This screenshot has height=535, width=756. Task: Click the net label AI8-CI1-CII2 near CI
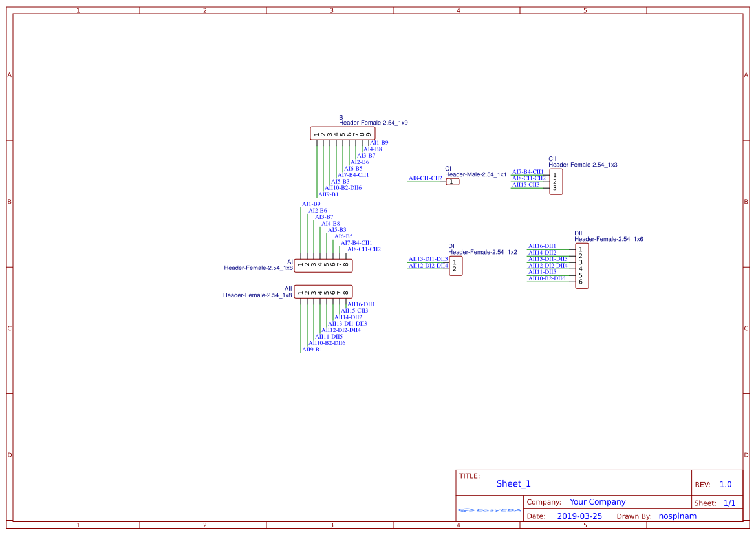[427, 178]
